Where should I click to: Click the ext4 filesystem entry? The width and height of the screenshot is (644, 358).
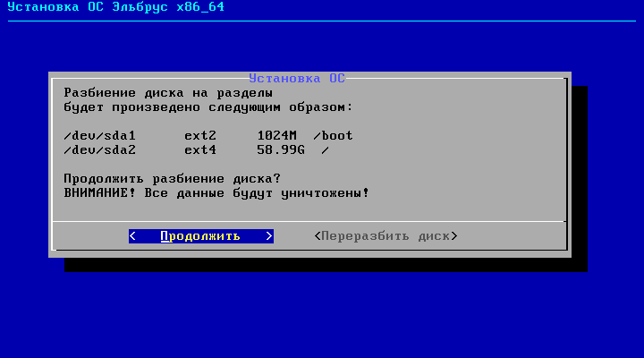point(200,150)
